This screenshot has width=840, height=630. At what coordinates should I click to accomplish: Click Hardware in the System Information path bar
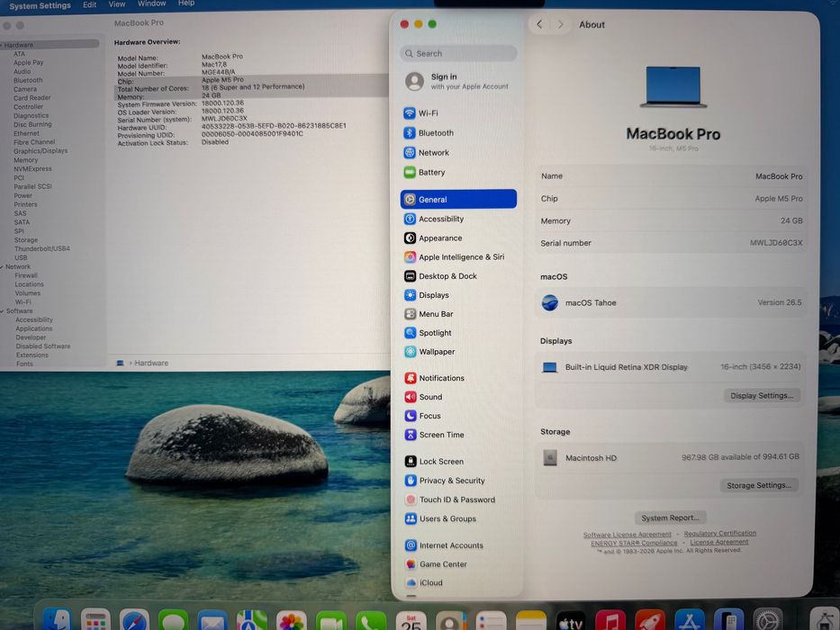151,364
